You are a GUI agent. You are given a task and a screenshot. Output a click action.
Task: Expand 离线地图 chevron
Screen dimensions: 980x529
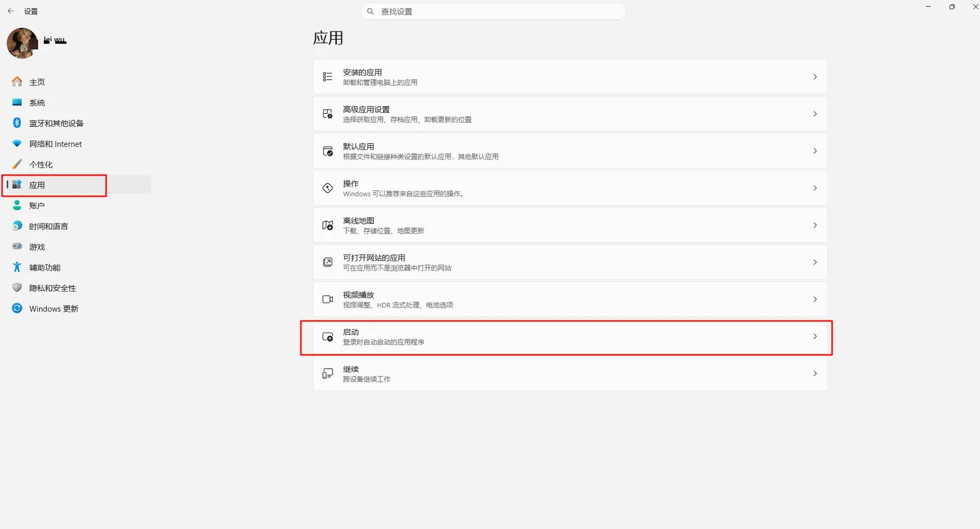[x=815, y=225]
